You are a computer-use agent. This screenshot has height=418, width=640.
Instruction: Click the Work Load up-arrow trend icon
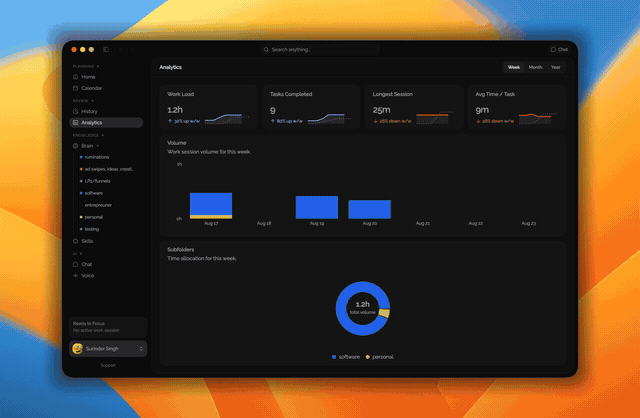click(x=170, y=121)
